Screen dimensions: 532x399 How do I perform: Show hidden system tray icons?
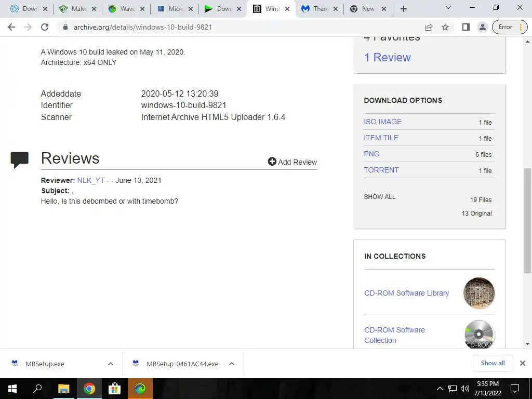[x=440, y=389]
